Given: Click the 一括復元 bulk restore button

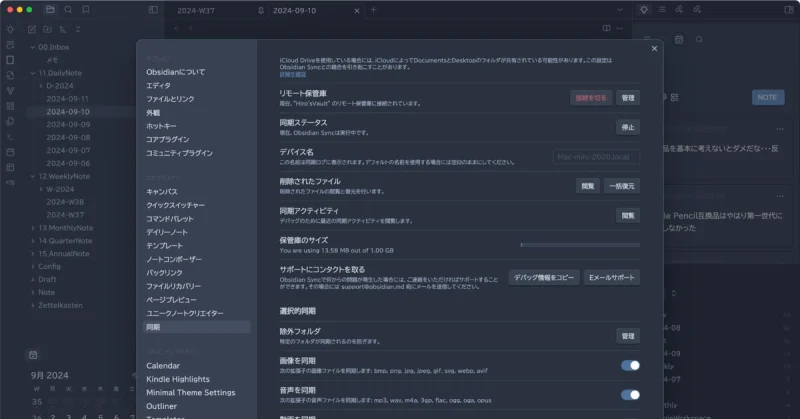Looking at the screenshot, I should pos(622,186).
